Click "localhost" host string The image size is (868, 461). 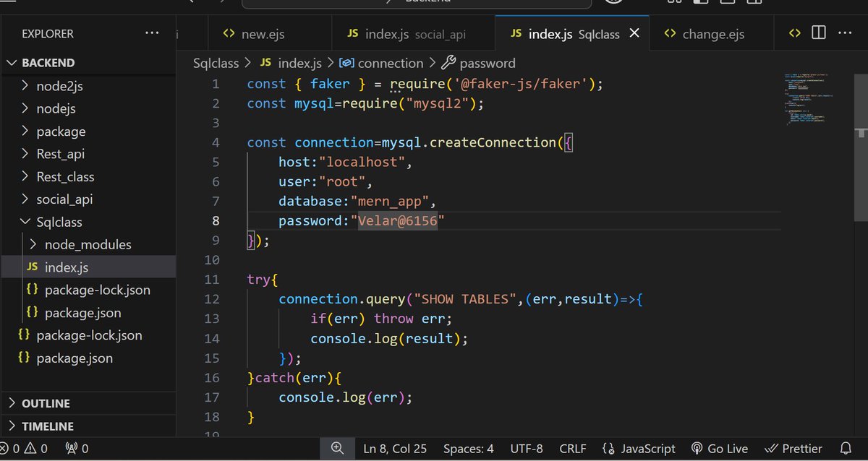pyautogui.click(x=362, y=162)
